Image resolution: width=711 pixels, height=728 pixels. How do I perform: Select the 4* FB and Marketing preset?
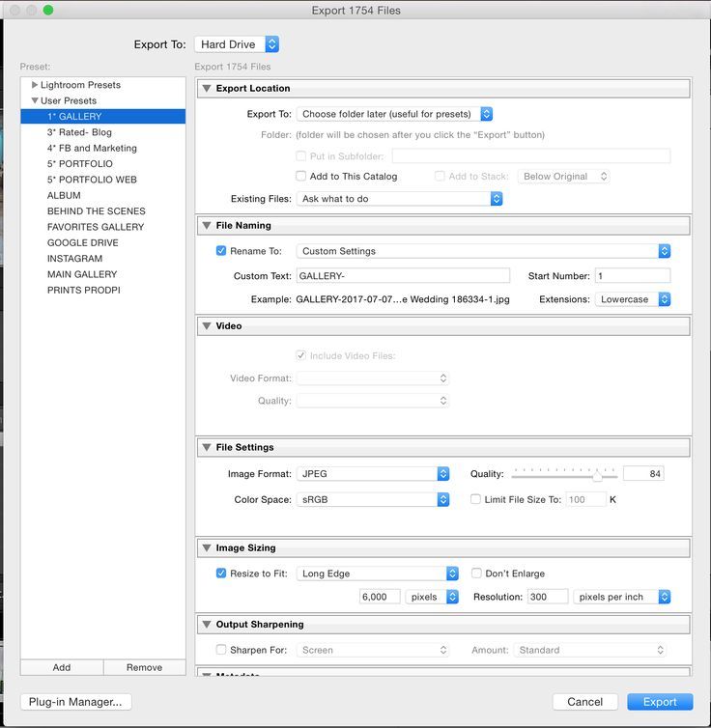click(103, 148)
